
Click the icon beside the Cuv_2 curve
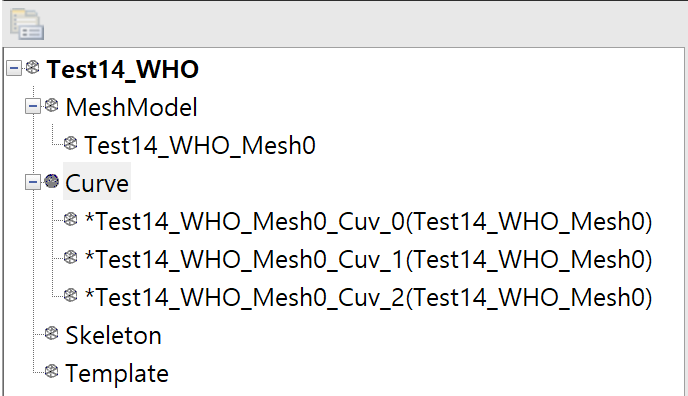click(70, 295)
